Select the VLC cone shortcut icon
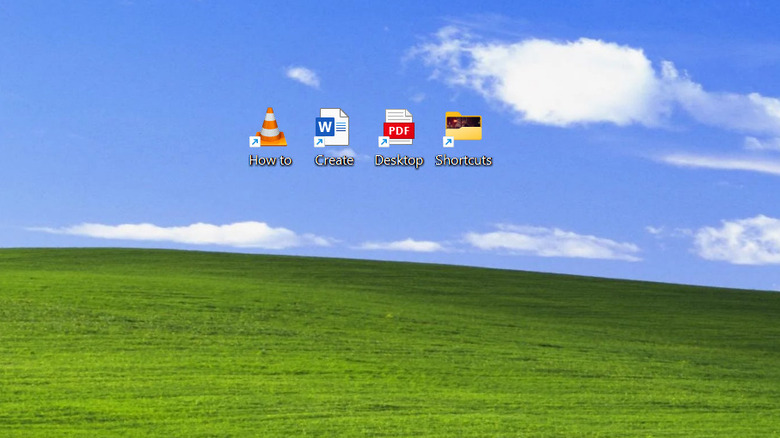The image size is (780, 438). 269,127
